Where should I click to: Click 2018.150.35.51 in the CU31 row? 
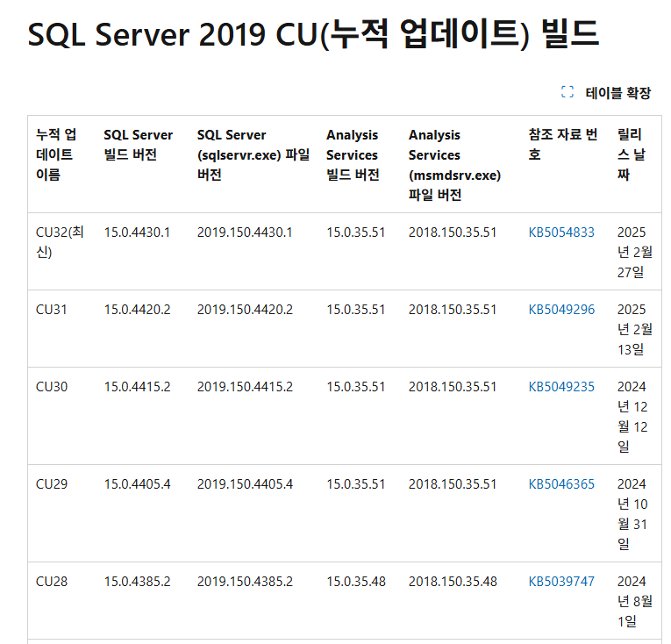[453, 310]
